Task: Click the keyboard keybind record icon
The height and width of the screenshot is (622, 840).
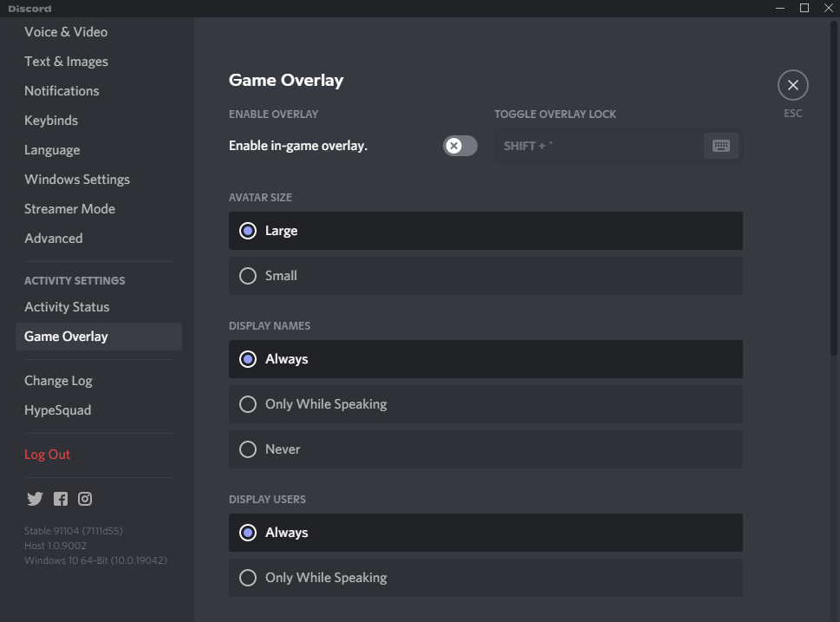Action: (x=720, y=146)
